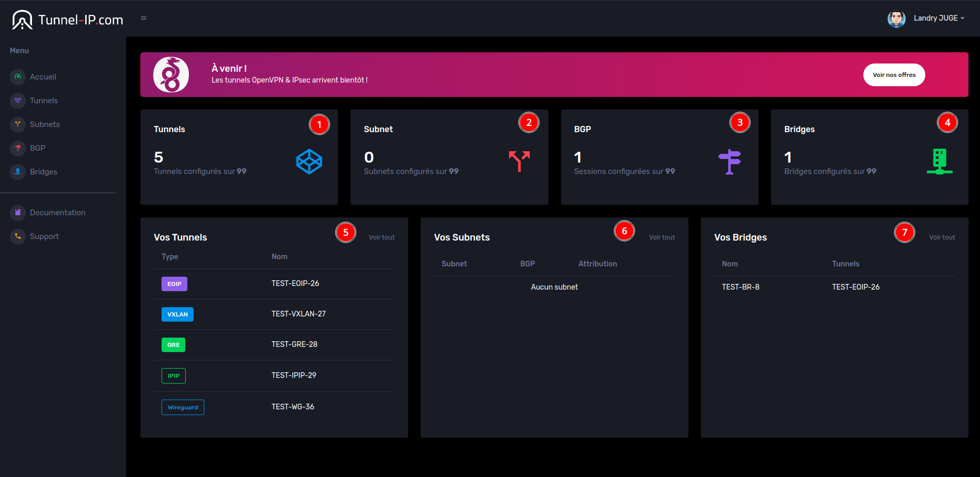Click the blue cube icon on Tunnels card
980x477 pixels.
[310, 161]
